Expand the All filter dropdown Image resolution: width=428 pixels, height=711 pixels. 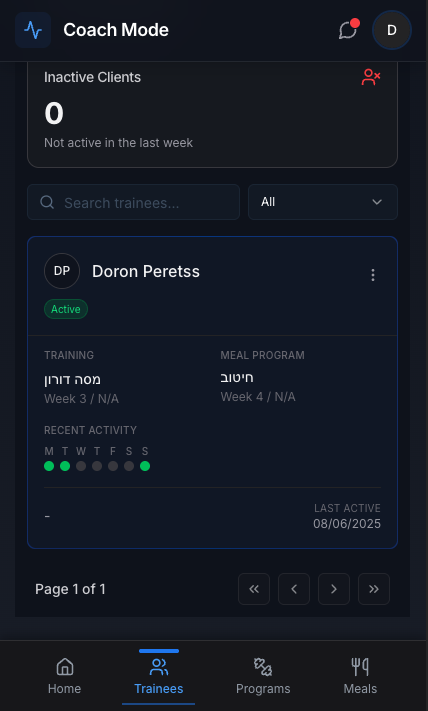tap(323, 202)
